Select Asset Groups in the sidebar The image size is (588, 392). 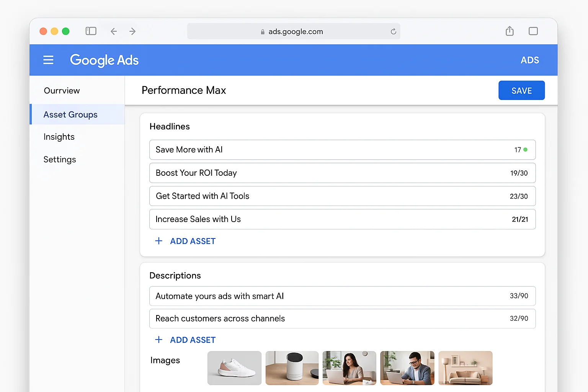click(70, 114)
